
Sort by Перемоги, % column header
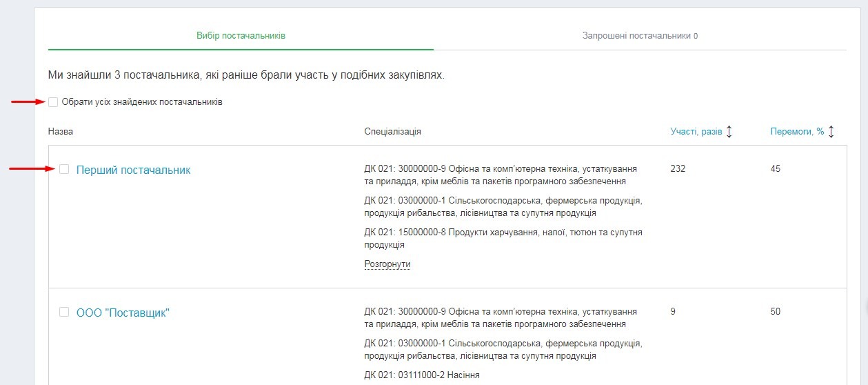coord(797,132)
